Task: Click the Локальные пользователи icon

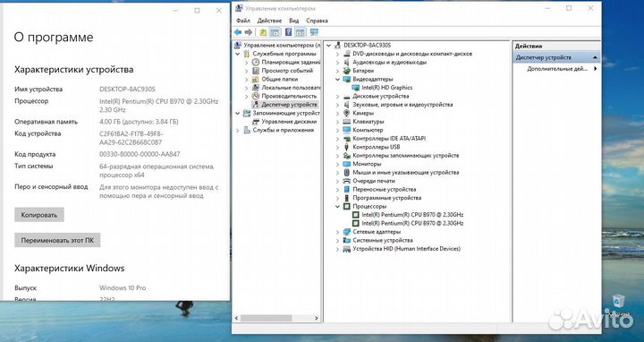Action: pyautogui.click(x=256, y=88)
